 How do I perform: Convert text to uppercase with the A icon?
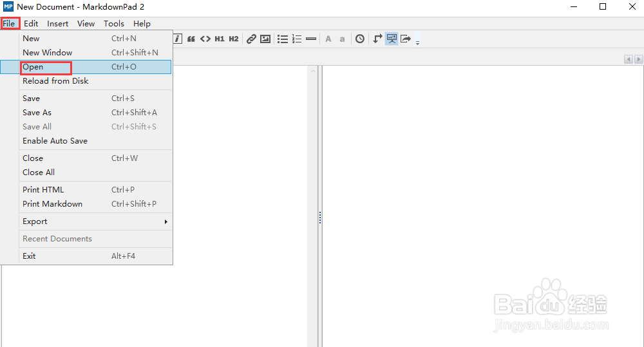[328, 39]
